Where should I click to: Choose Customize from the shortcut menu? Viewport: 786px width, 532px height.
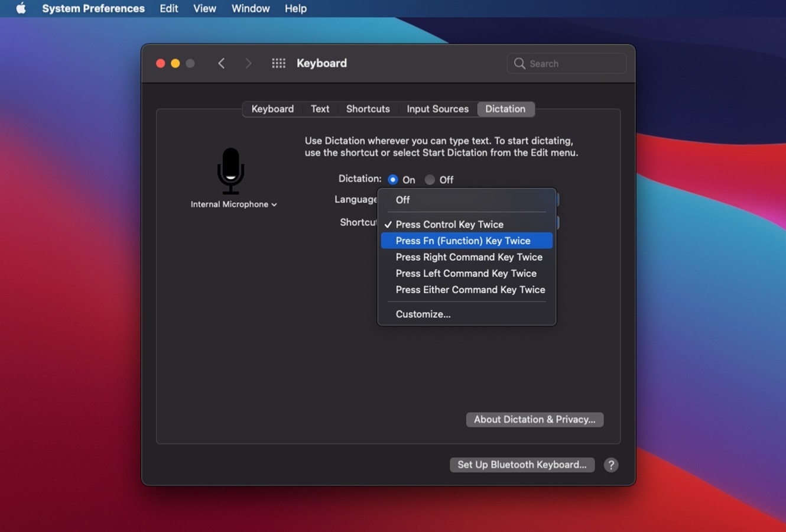423,314
